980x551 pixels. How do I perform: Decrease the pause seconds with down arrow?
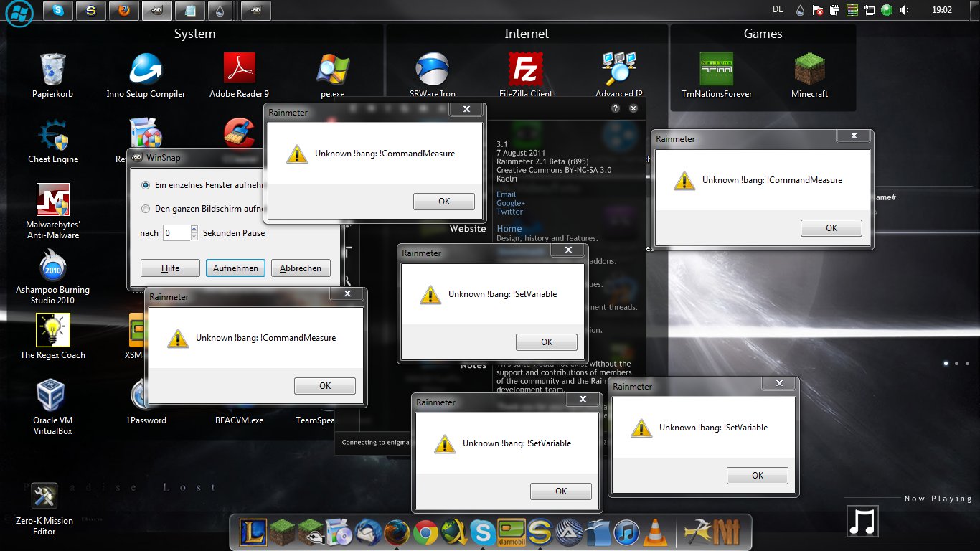pos(194,237)
